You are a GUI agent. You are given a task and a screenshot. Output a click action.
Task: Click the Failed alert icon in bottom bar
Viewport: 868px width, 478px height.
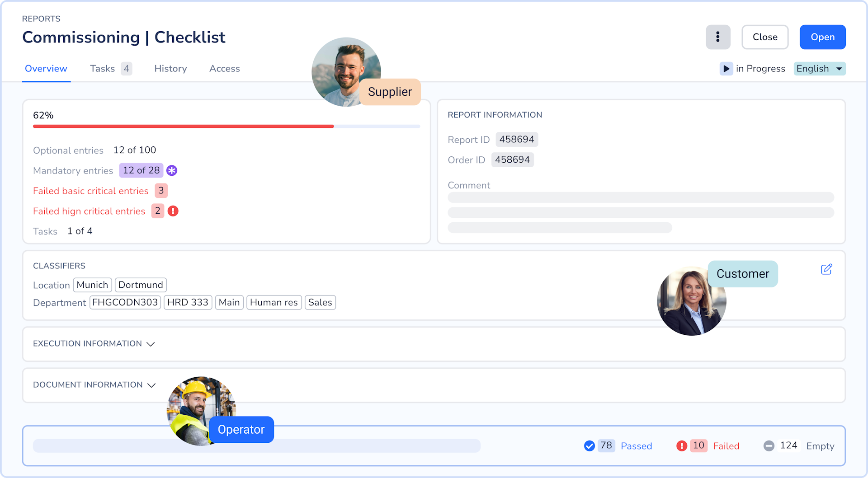pos(682,446)
